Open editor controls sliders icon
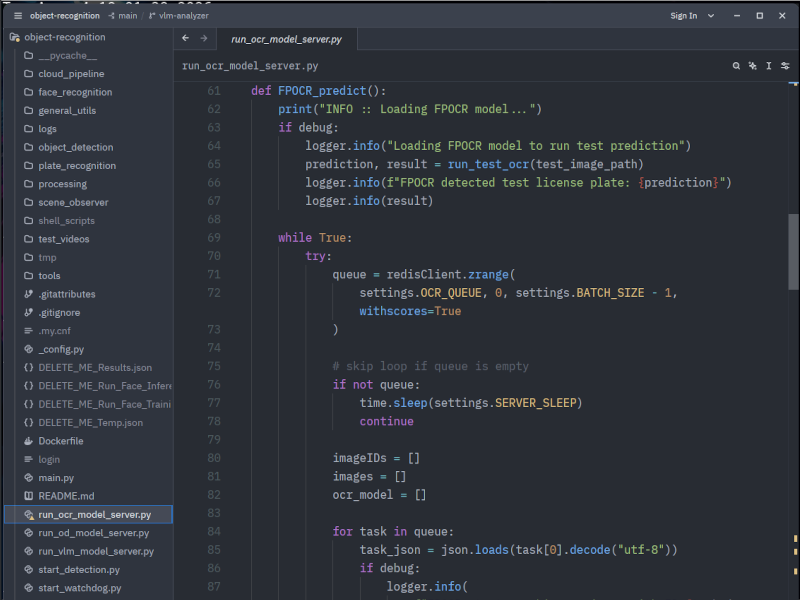The width and height of the screenshot is (800, 600). [x=785, y=66]
